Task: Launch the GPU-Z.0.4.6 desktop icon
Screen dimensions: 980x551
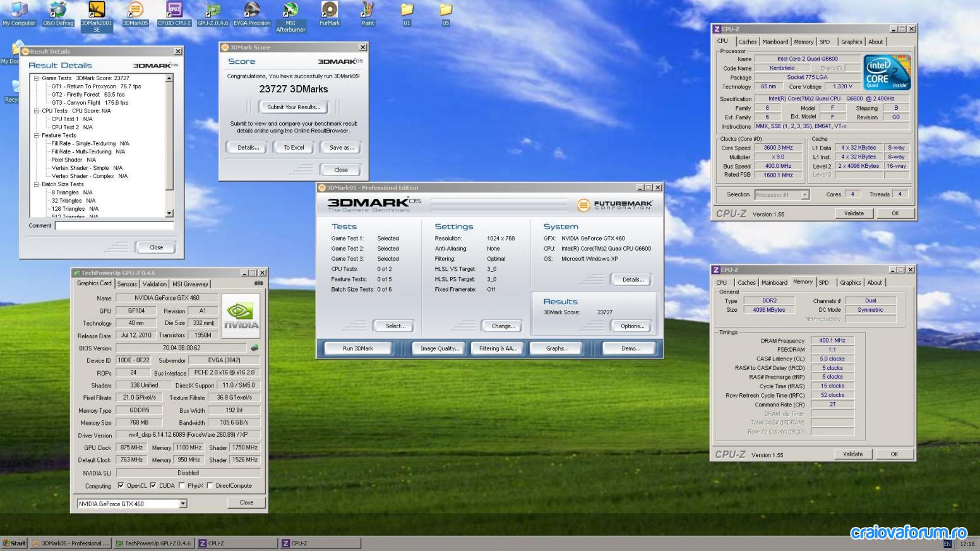Action: pyautogui.click(x=213, y=14)
